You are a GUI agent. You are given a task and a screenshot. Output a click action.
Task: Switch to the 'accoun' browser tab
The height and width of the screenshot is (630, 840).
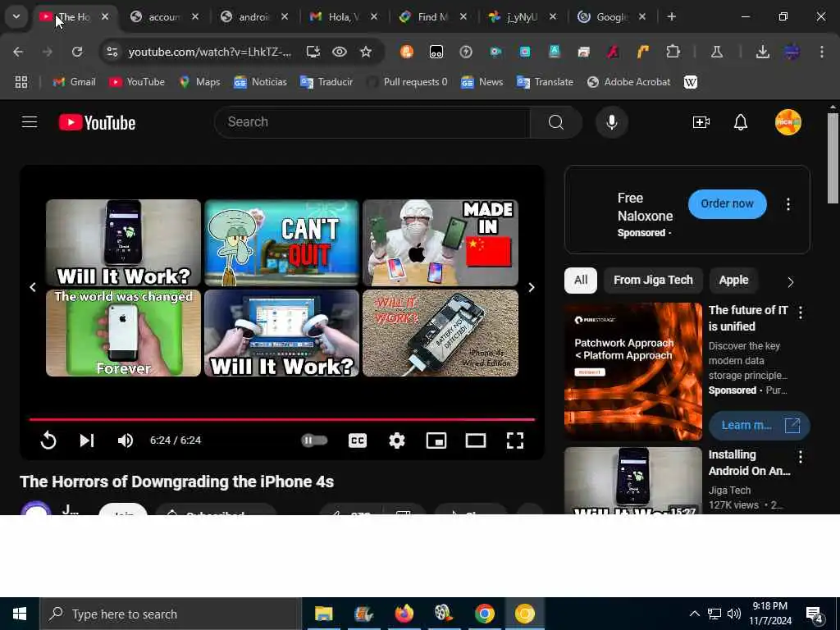pyautogui.click(x=164, y=17)
